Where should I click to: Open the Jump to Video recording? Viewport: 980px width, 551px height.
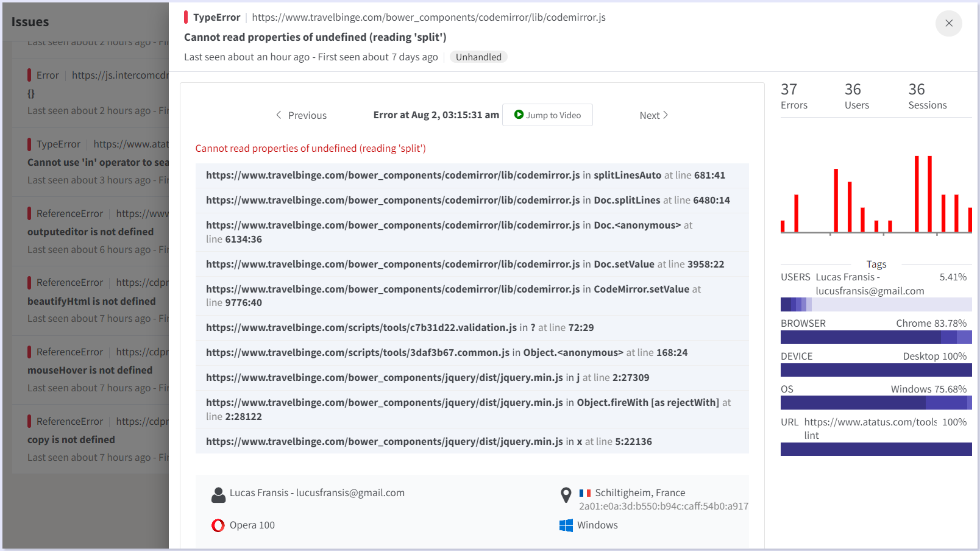tap(547, 115)
